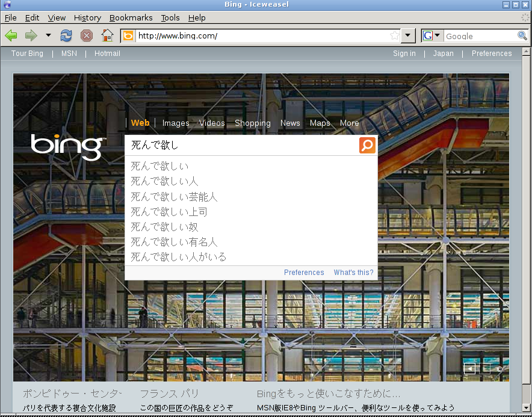The image size is (532, 417).
Task: Click the この国の巨匠の作品をどうぞ link
Action: 187,408
